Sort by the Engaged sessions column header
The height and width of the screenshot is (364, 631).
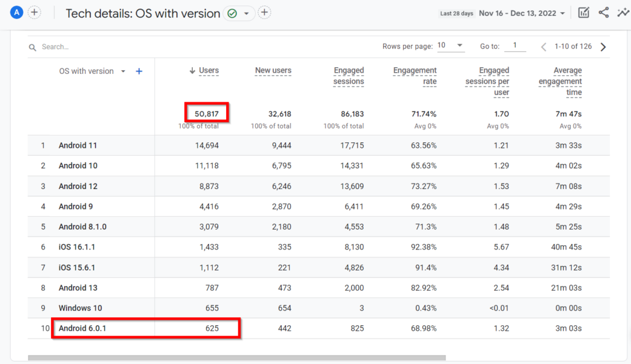[349, 76]
